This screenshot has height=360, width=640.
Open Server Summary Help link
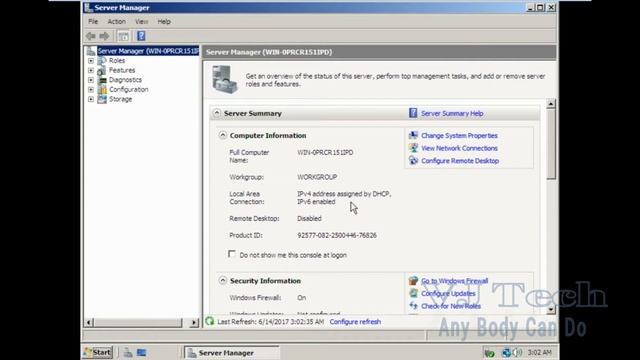point(452,113)
